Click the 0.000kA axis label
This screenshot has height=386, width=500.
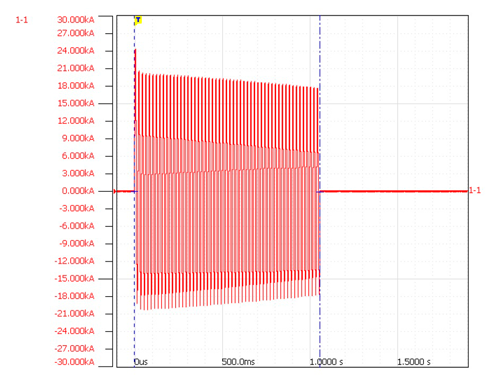click(78, 191)
